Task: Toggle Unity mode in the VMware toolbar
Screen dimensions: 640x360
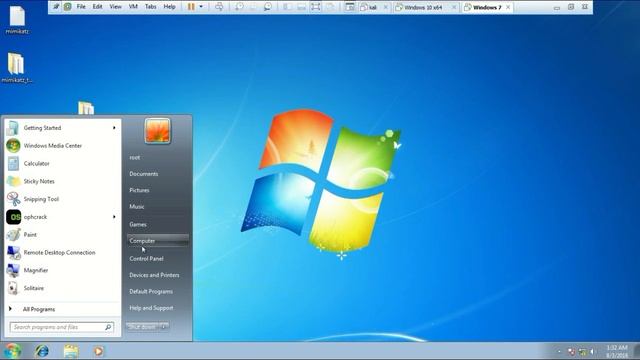Action: click(x=330, y=7)
